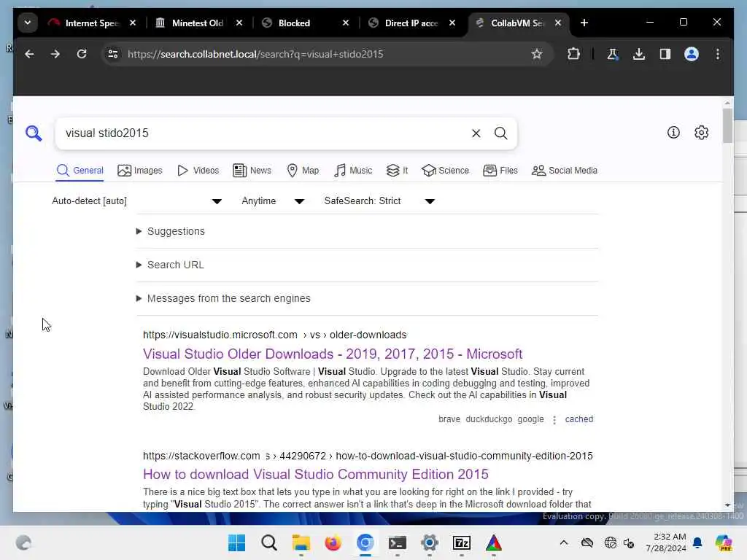The height and width of the screenshot is (560, 747).
Task: Open File Explorer from the taskbar
Action: (x=301, y=542)
